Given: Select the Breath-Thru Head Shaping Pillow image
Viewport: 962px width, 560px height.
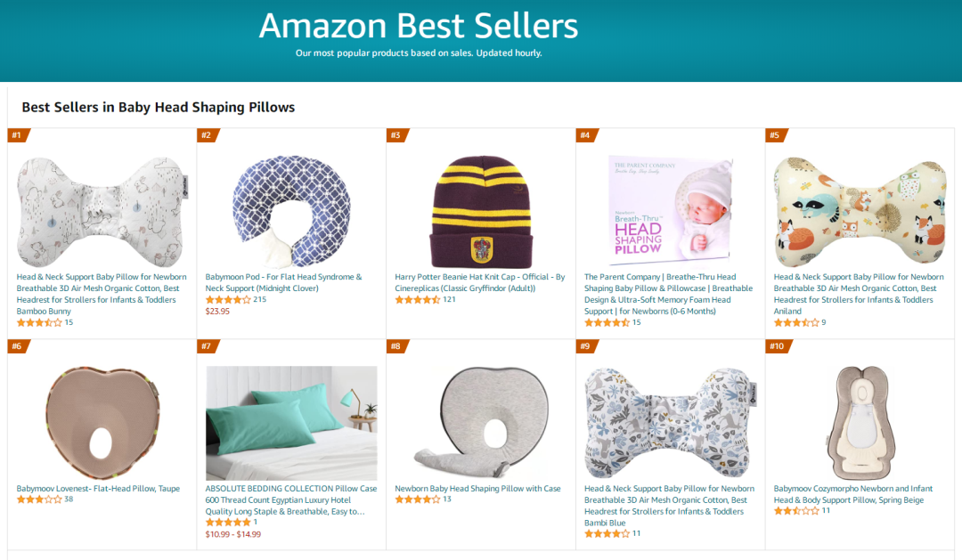Looking at the screenshot, I should (x=670, y=207).
